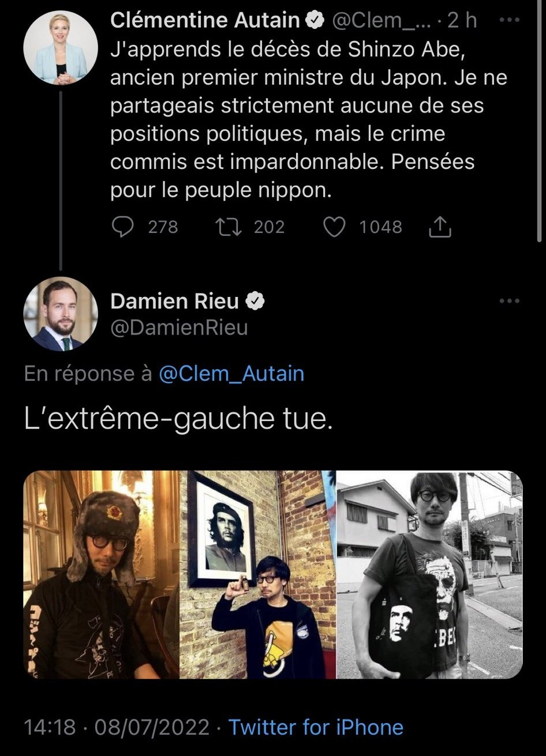Click the @DamienRieu handle

pyautogui.click(x=179, y=327)
